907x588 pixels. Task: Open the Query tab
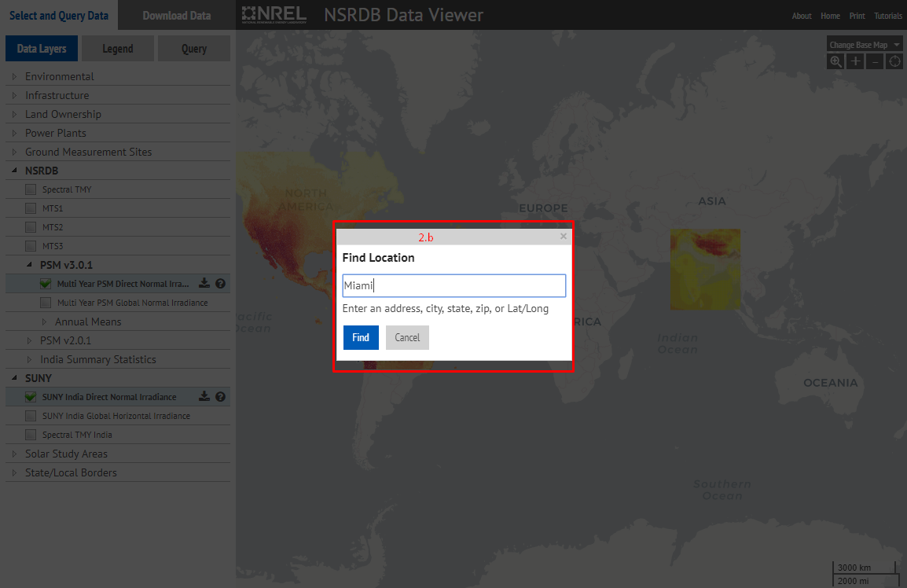[194, 49]
